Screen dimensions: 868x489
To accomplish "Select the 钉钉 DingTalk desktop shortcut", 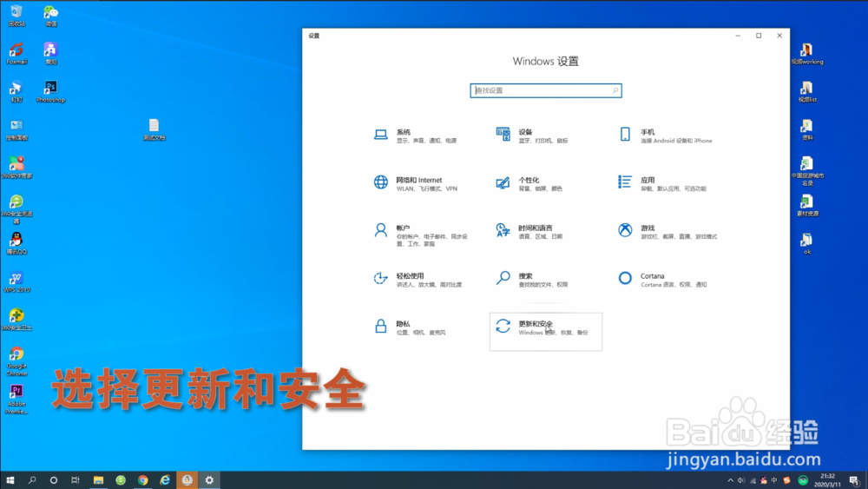I will (16, 91).
